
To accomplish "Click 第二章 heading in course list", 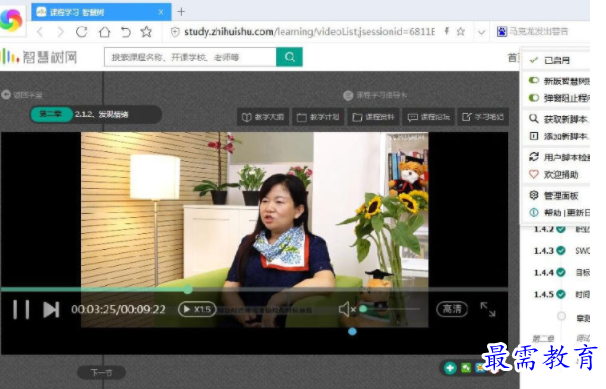I will pyautogui.click(x=543, y=339).
